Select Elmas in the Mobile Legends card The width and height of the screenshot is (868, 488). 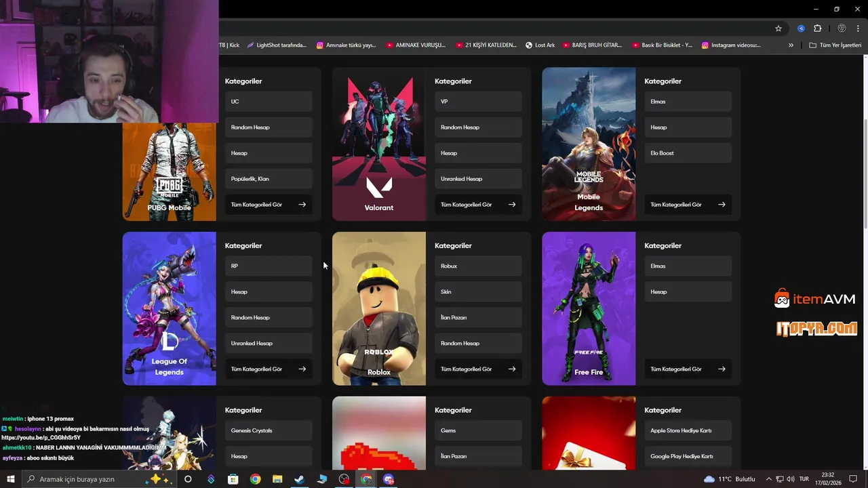click(688, 102)
